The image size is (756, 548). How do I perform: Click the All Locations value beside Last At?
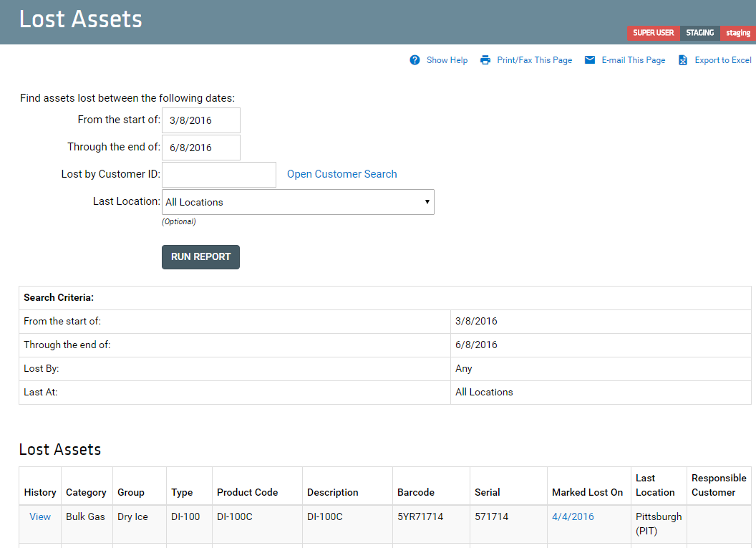(x=484, y=392)
